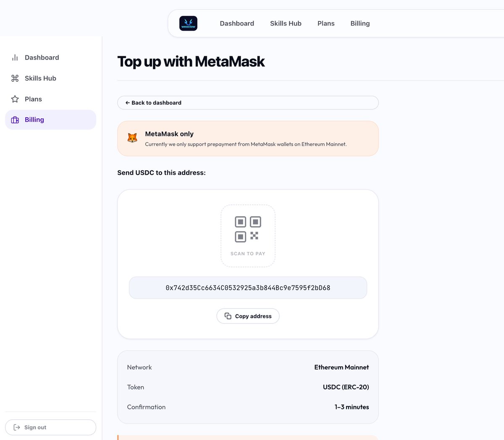
Task: Click the Scan to Pay QR code
Action: 248,229
